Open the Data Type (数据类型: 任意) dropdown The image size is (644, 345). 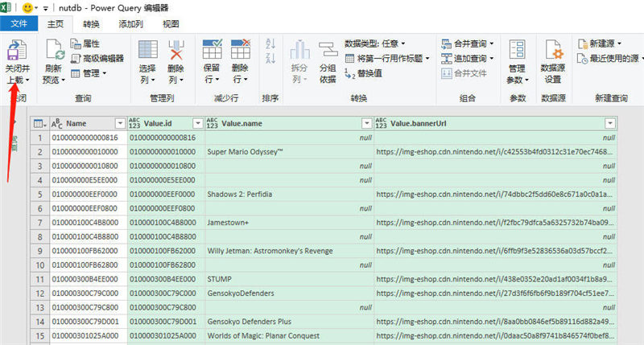(x=375, y=43)
